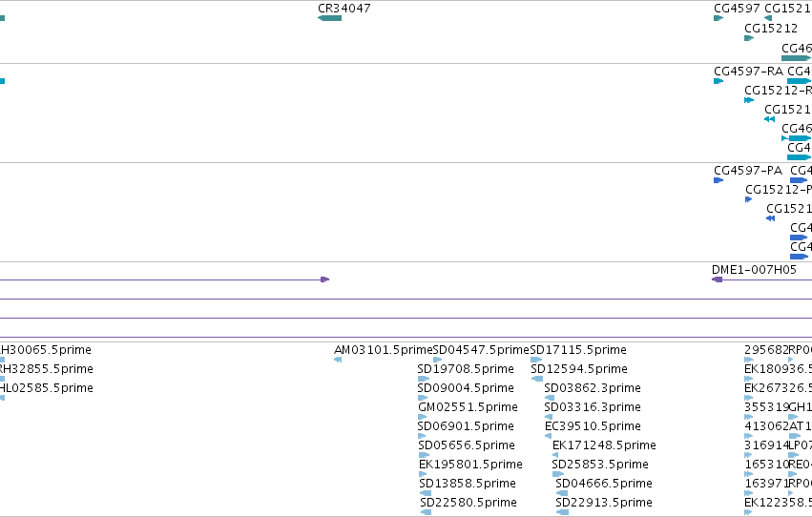Select the SD12594.5prime EST arrow glyph
Viewport: 812px width, 517px height.
(x=537, y=379)
